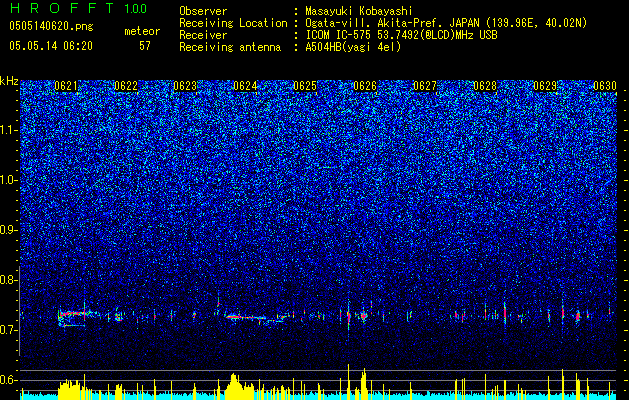
Task: Click the 0.6 kHz axis label
Action: 9,380
